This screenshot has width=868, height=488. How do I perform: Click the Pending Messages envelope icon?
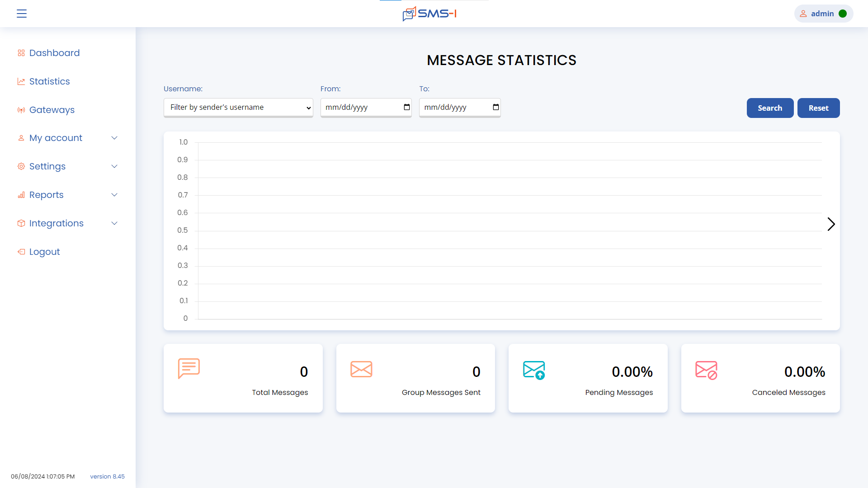(534, 370)
